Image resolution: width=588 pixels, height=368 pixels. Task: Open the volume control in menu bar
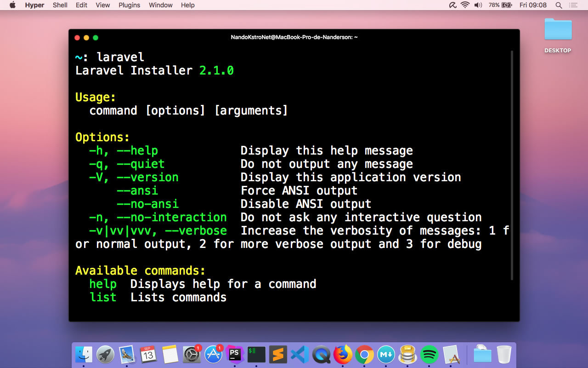(478, 5)
